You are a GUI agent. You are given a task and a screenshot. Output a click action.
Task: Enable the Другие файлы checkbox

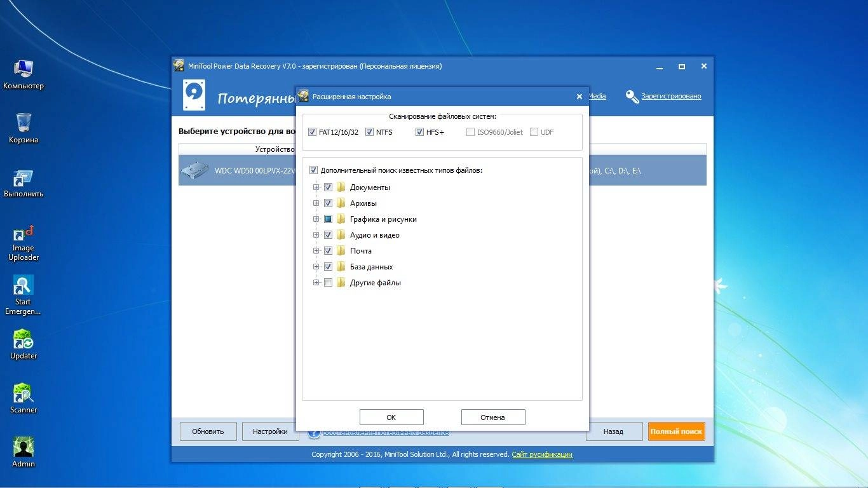pyautogui.click(x=328, y=283)
